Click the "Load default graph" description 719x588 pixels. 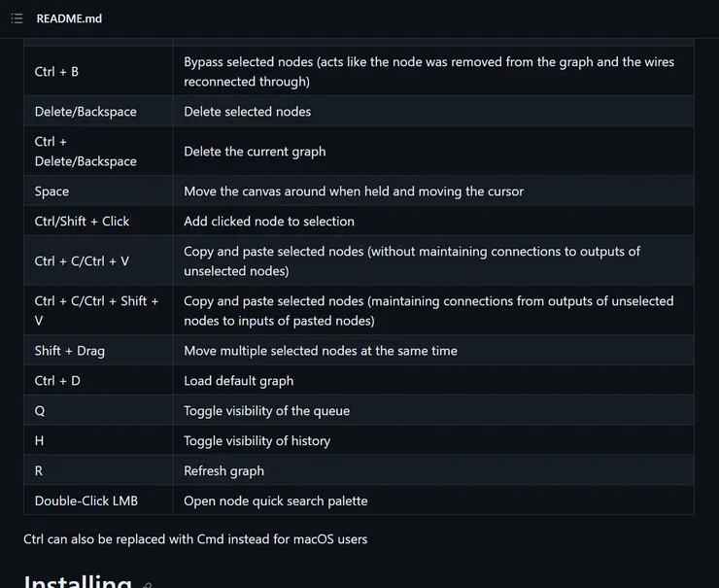pyautogui.click(x=238, y=381)
